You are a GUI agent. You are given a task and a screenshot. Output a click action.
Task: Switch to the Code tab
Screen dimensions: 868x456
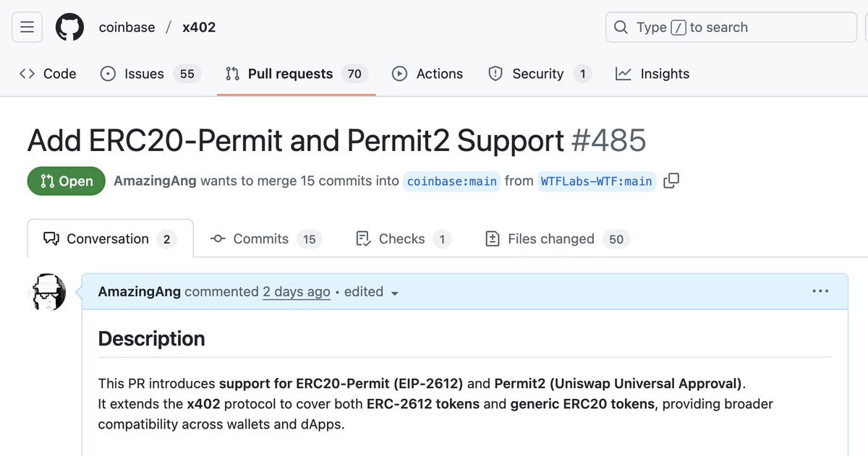[48, 74]
